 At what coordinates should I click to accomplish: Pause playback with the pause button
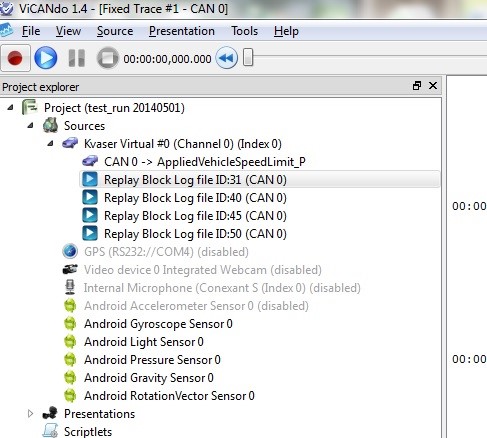[77, 58]
